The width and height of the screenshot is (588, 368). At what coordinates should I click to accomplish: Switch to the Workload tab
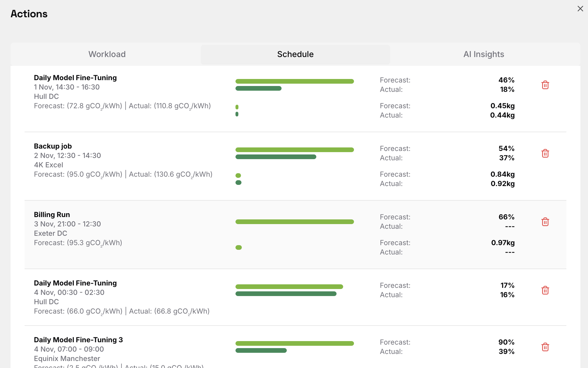[107, 54]
